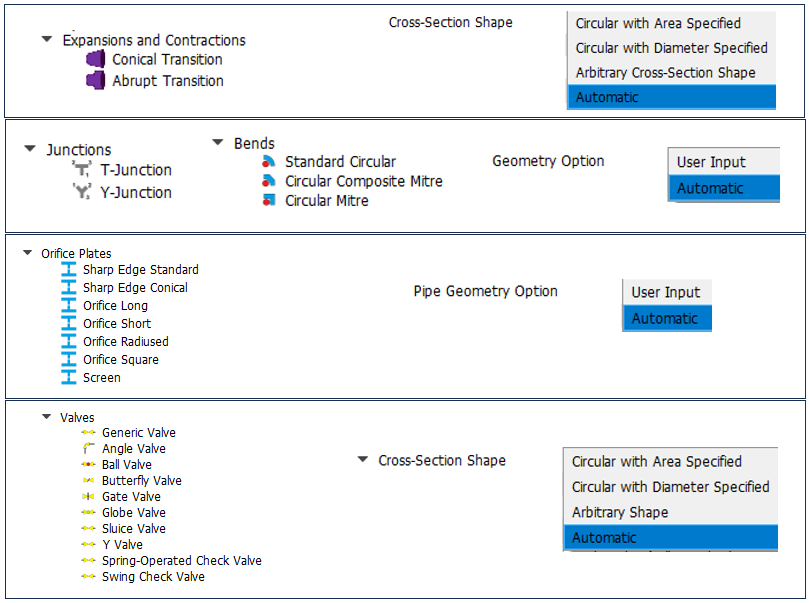
Task: Collapse the Valves tree group
Action: click(46, 417)
